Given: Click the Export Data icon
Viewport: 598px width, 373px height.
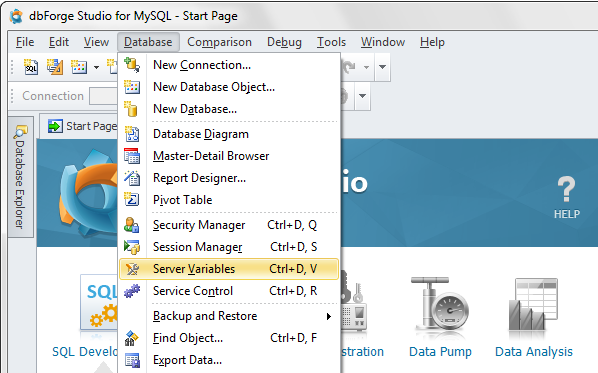Looking at the screenshot, I should click(132, 360).
